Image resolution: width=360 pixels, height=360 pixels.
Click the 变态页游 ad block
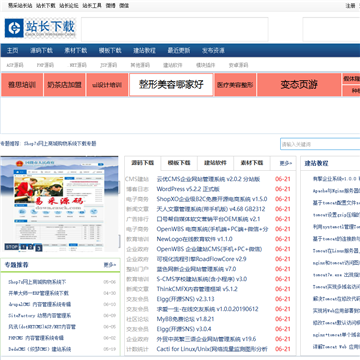pyautogui.click(x=299, y=85)
